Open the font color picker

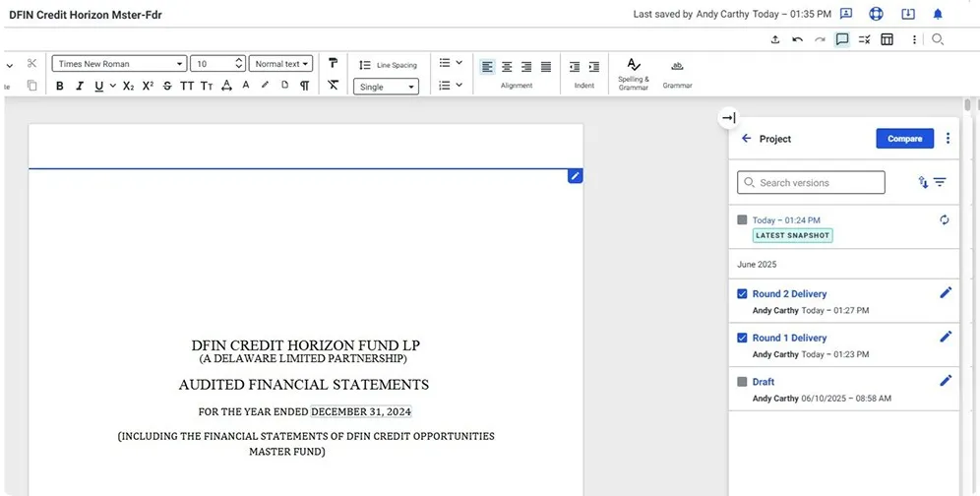[246, 85]
